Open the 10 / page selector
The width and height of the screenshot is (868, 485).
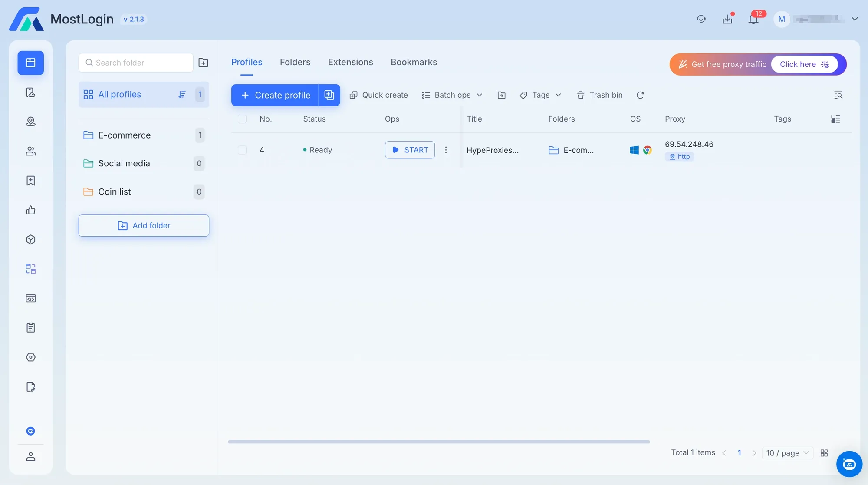click(x=787, y=453)
